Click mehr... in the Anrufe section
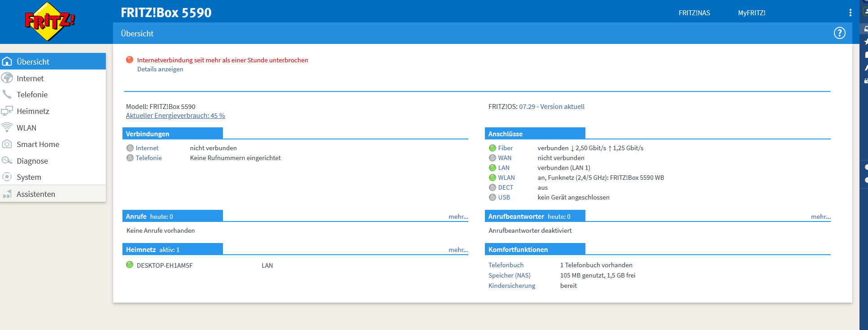The image size is (868, 330). 458,217
